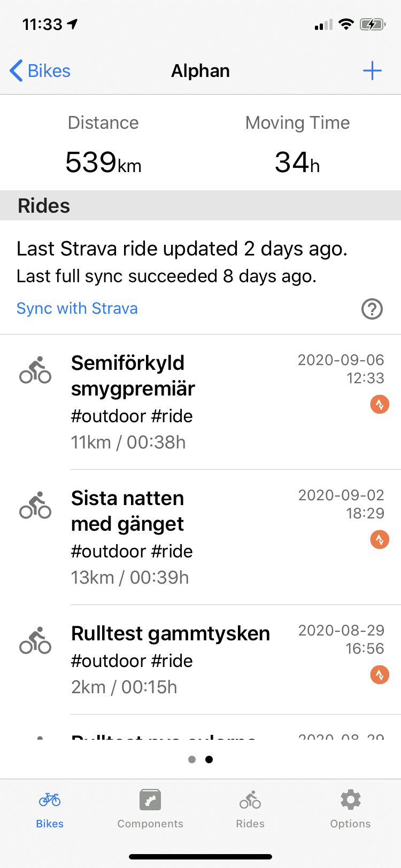This screenshot has width=401, height=868.
Task: Switch to the Components tab
Action: coord(150,808)
